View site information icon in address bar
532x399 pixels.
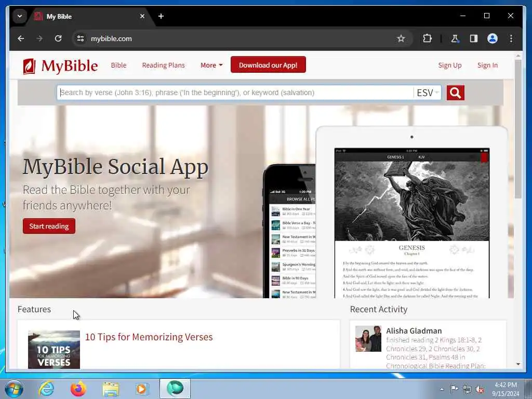click(81, 38)
